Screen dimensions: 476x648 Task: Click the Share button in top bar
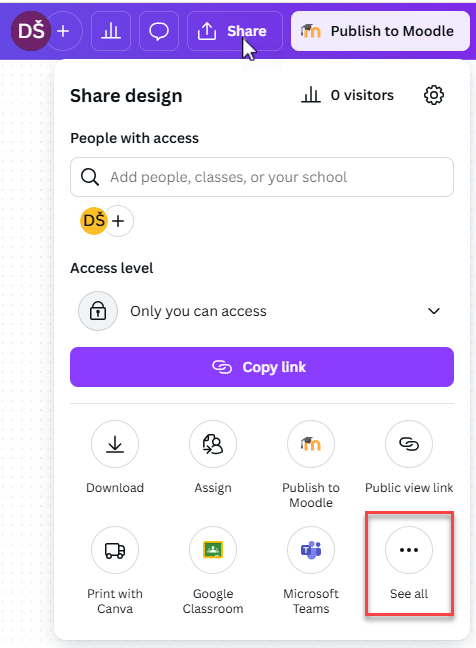pyautogui.click(x=235, y=31)
